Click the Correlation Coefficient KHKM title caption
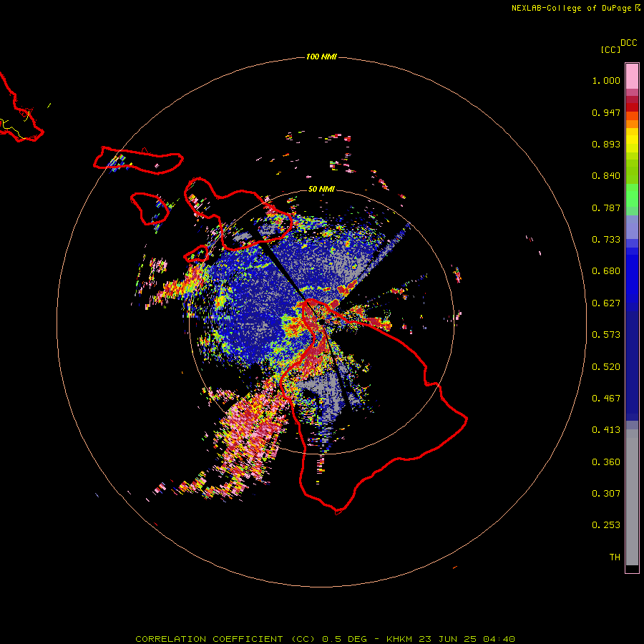The height and width of the screenshot is (644, 644). (x=325, y=639)
